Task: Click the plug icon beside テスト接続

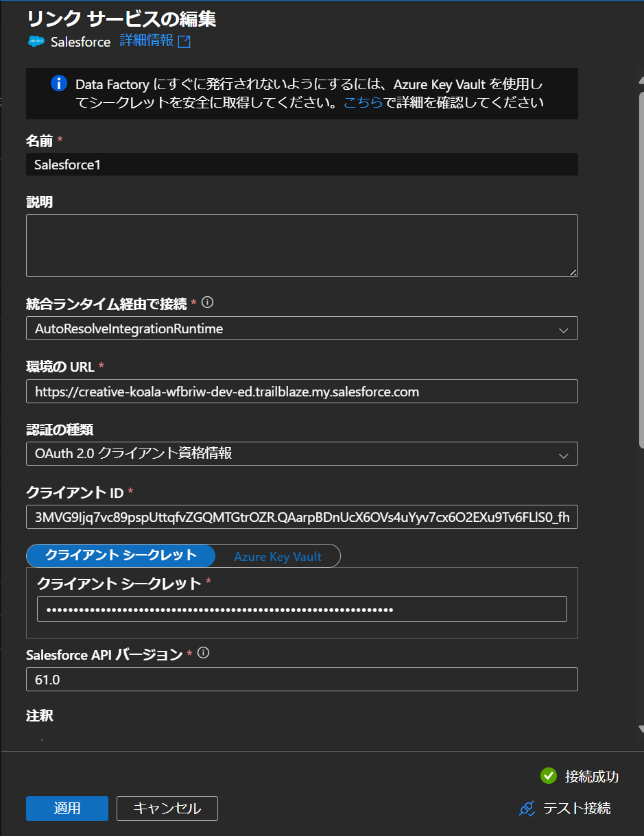Action: click(527, 809)
